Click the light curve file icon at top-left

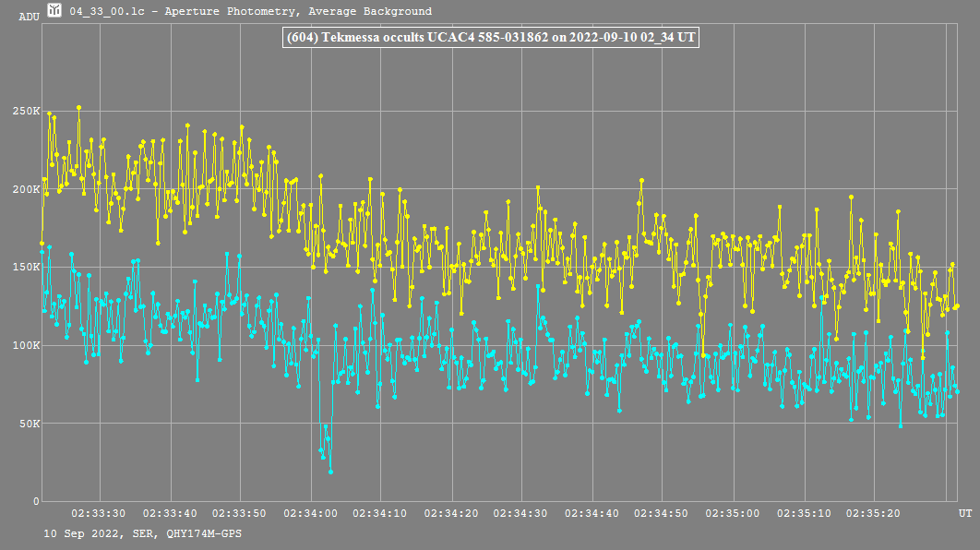pos(55,11)
